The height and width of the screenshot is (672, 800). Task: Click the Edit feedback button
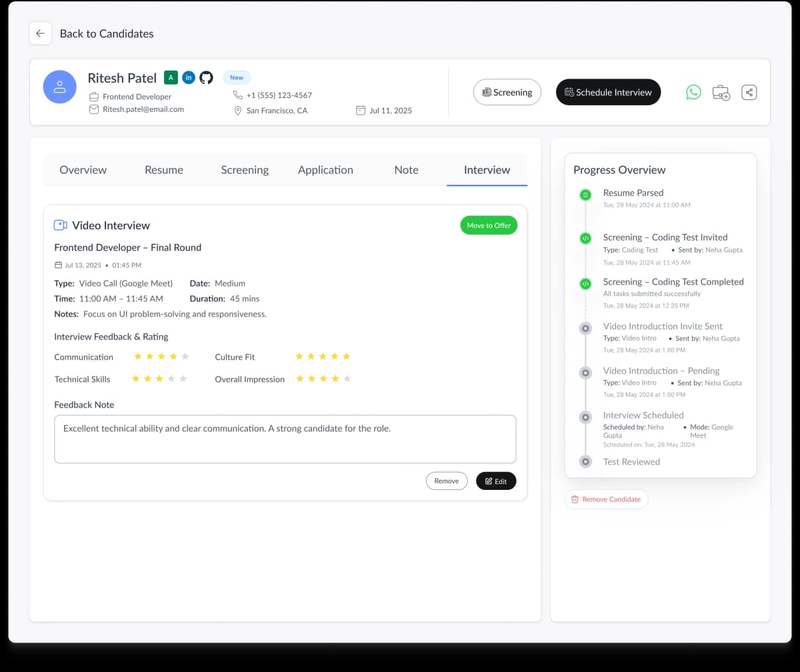[496, 481]
